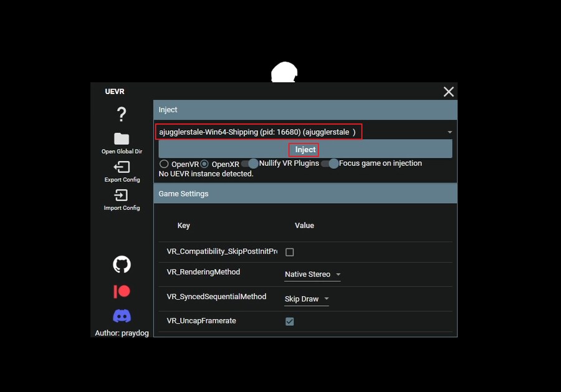The width and height of the screenshot is (561, 392).
Task: Select the OpenVR radio button
Action: pyautogui.click(x=164, y=164)
